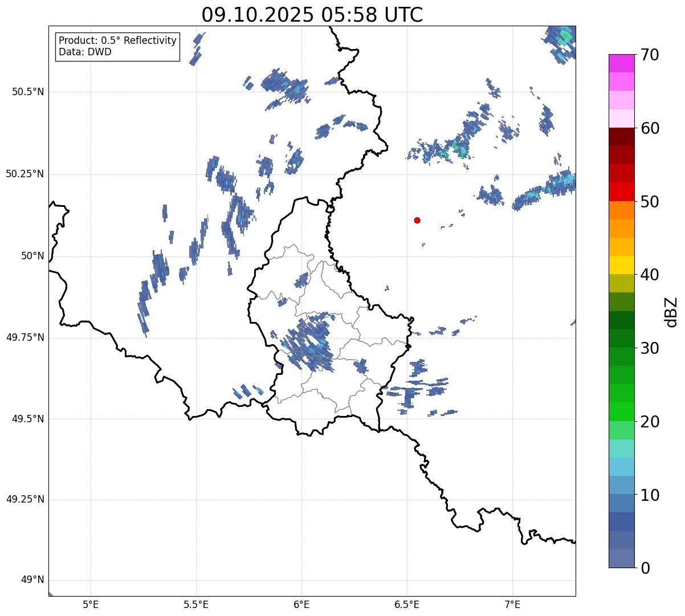Click the 5°E longitude label
This screenshot has height=616, width=685.
click(x=91, y=604)
